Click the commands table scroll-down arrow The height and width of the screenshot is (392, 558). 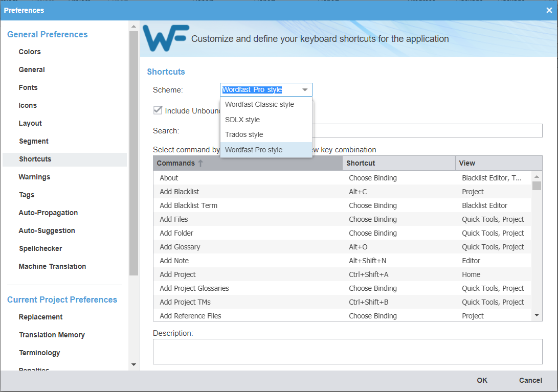tap(537, 315)
